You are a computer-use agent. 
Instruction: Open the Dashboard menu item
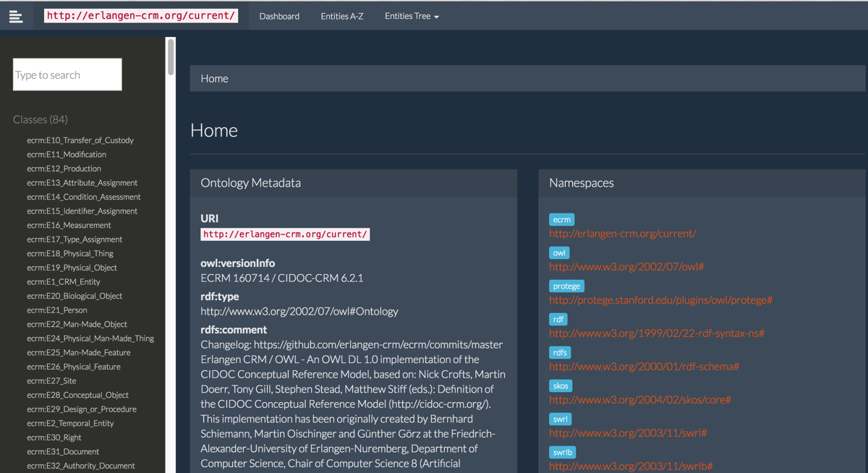pos(279,16)
